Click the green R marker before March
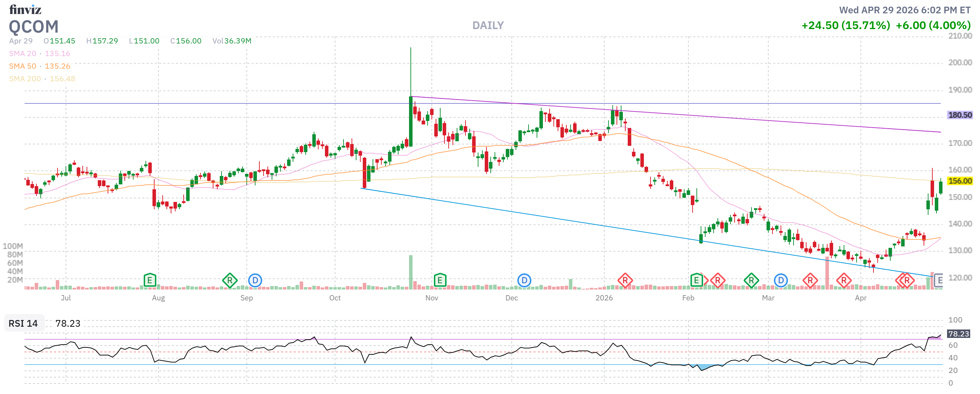The width and height of the screenshot is (980, 394). [751, 281]
